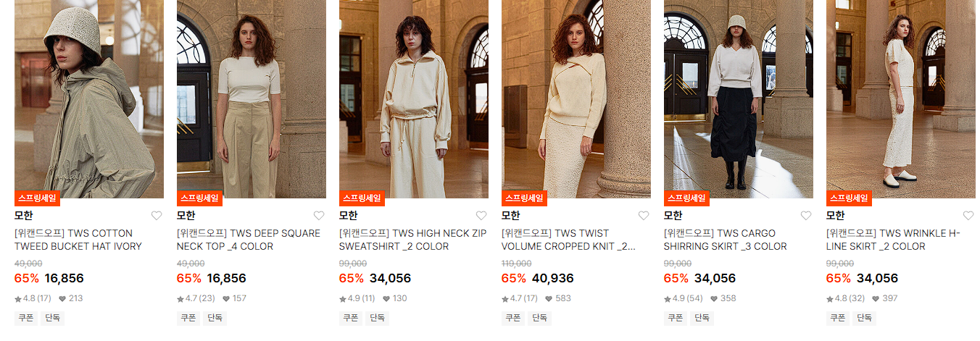
Task: Like the TWS Cotton Tweed Bucket Hat heart icon
Action: point(157,216)
